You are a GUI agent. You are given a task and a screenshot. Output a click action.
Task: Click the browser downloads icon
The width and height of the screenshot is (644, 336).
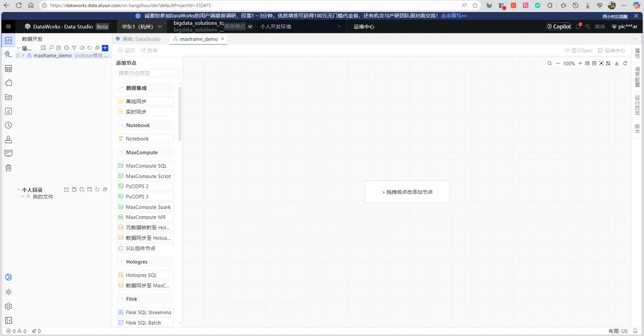click(587, 6)
